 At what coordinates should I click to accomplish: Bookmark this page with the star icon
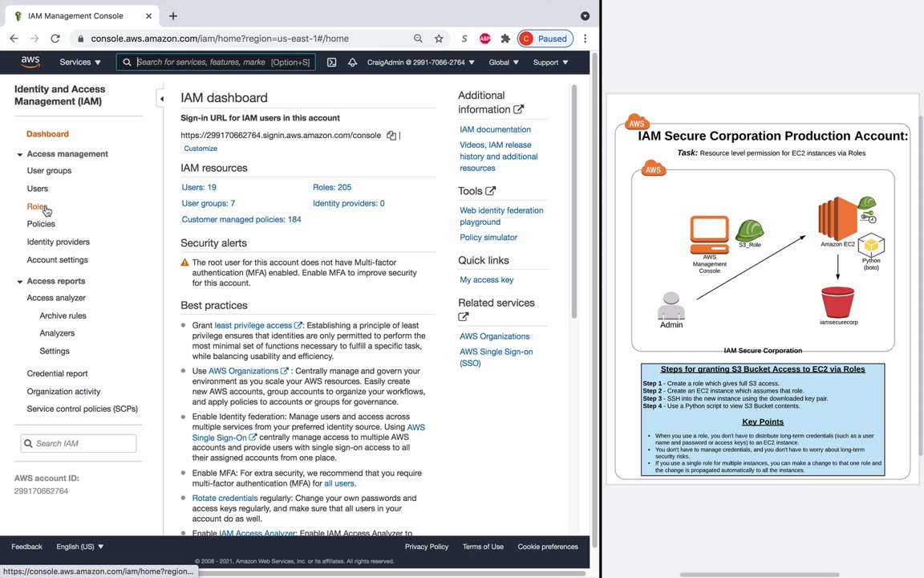pos(439,39)
